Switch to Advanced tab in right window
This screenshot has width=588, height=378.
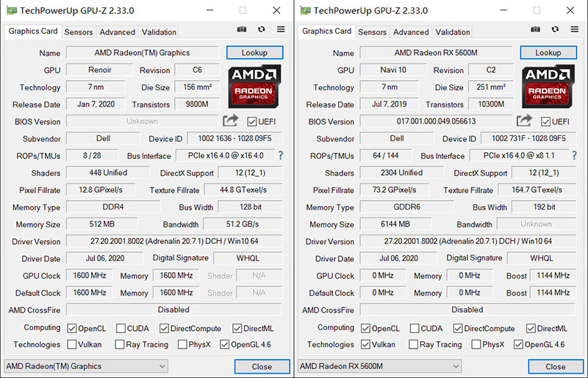tap(411, 32)
